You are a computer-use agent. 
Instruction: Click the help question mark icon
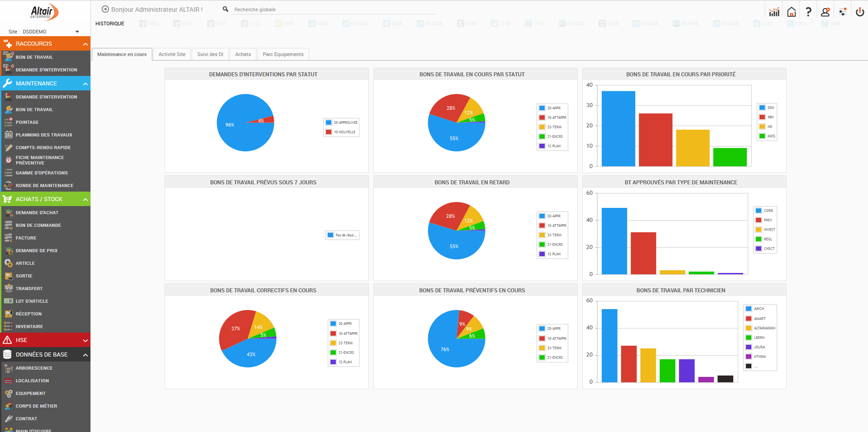808,10
